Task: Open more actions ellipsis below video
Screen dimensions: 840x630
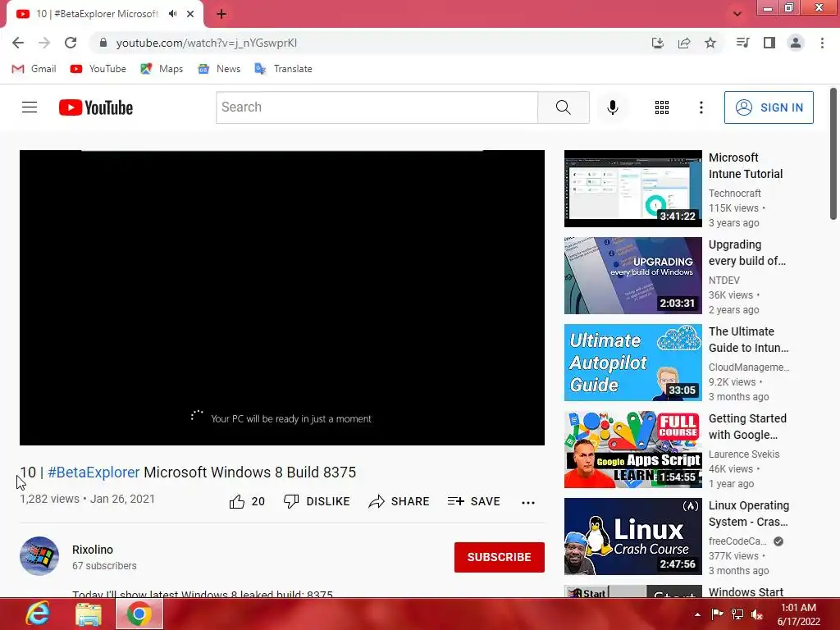Action: [528, 503]
